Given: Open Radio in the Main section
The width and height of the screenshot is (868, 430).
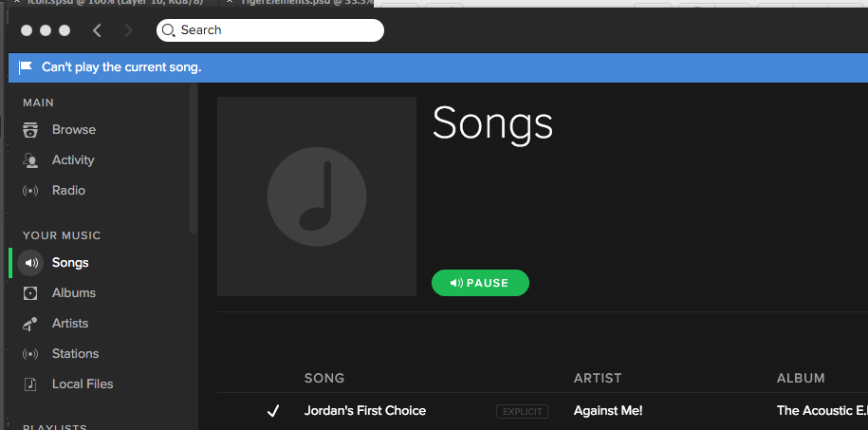Looking at the screenshot, I should click(x=68, y=191).
